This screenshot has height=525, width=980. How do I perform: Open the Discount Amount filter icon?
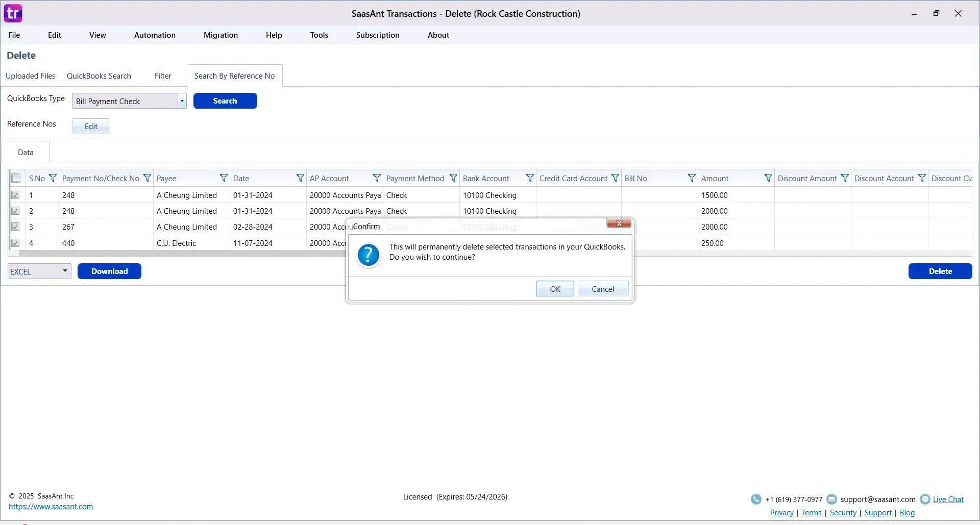[845, 178]
